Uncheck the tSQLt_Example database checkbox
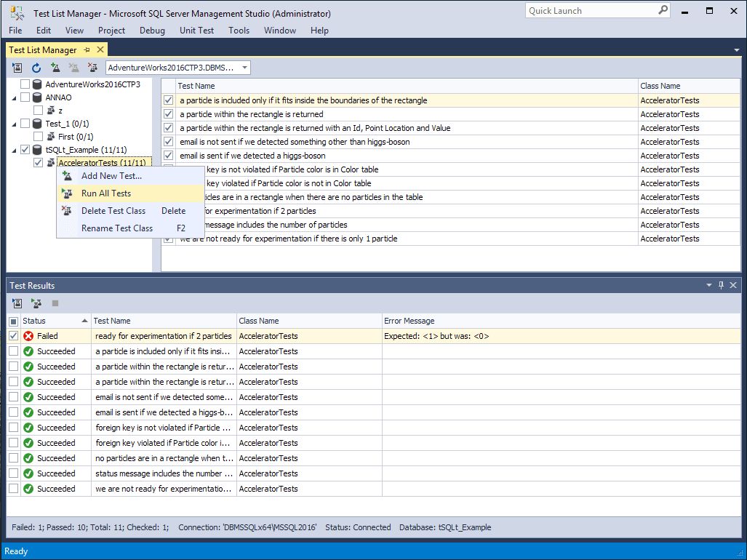 25,150
